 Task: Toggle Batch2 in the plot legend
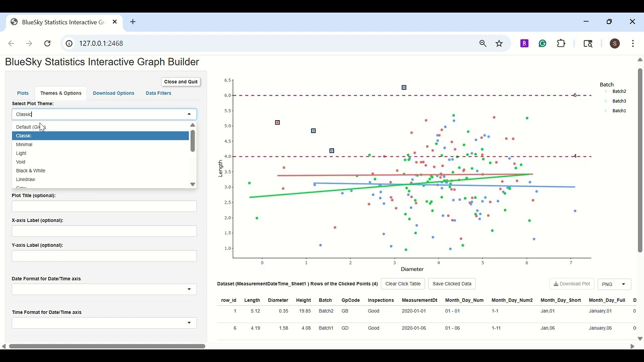click(615, 92)
